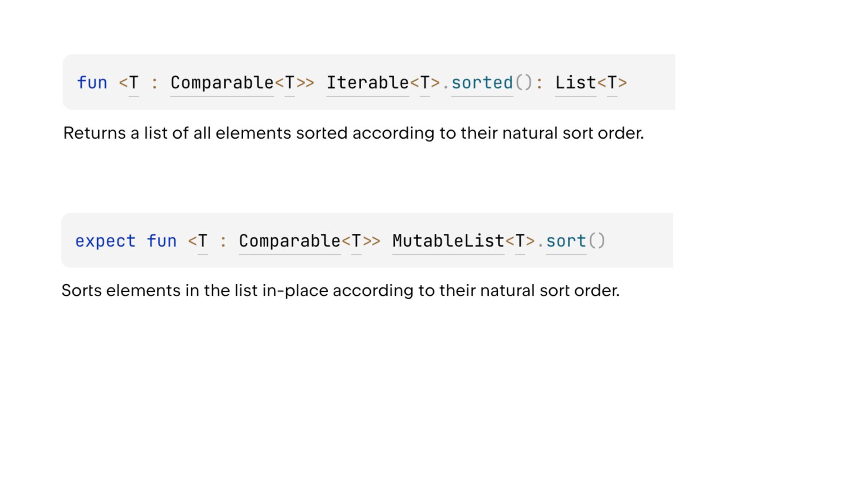
Task: Click T inside Comparable<T> of the sort signature
Action: point(356,241)
